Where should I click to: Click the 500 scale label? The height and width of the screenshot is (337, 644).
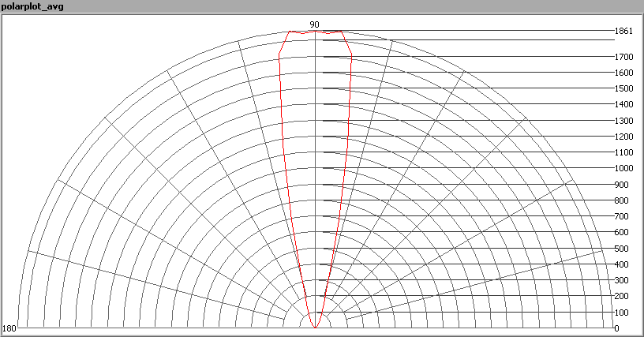click(x=622, y=249)
